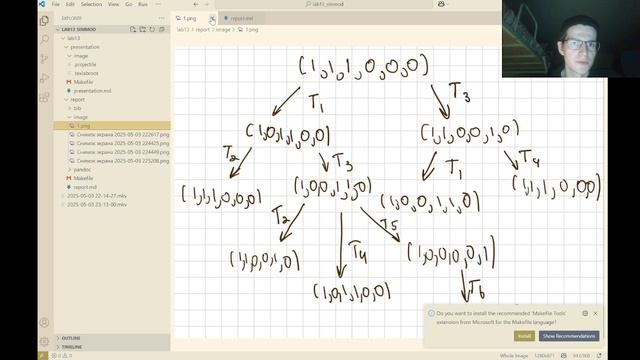The height and width of the screenshot is (360, 640).
Task: Open the Run menu
Action: (143, 4)
